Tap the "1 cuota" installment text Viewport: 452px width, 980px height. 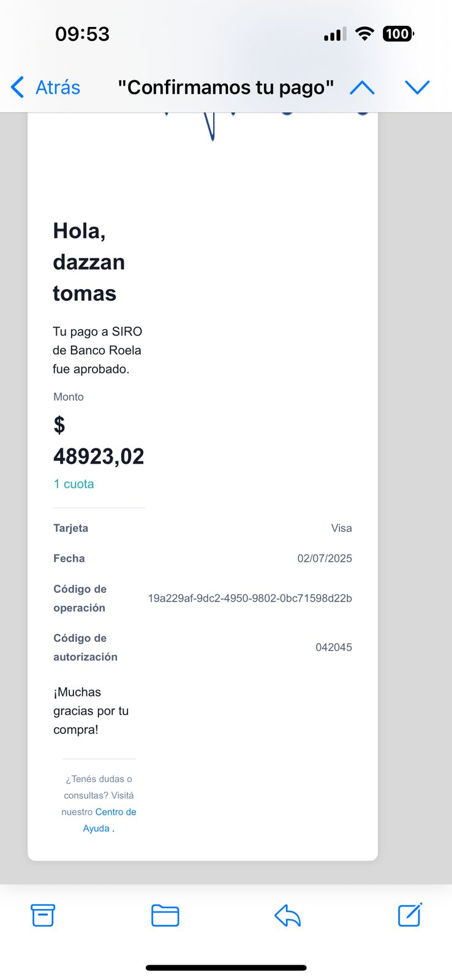tap(73, 484)
